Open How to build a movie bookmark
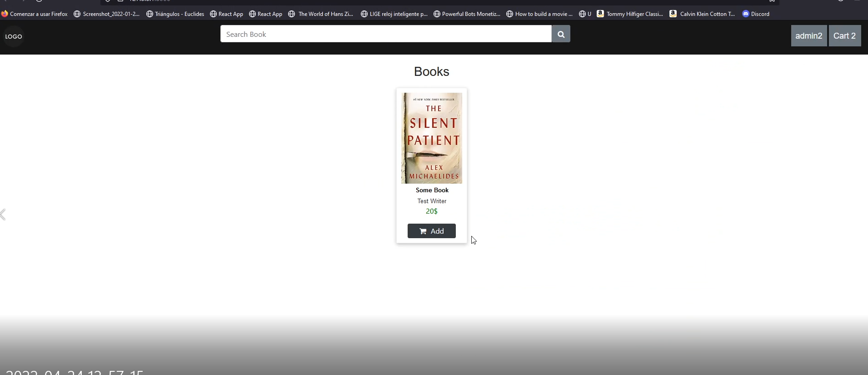868x375 pixels. click(539, 14)
